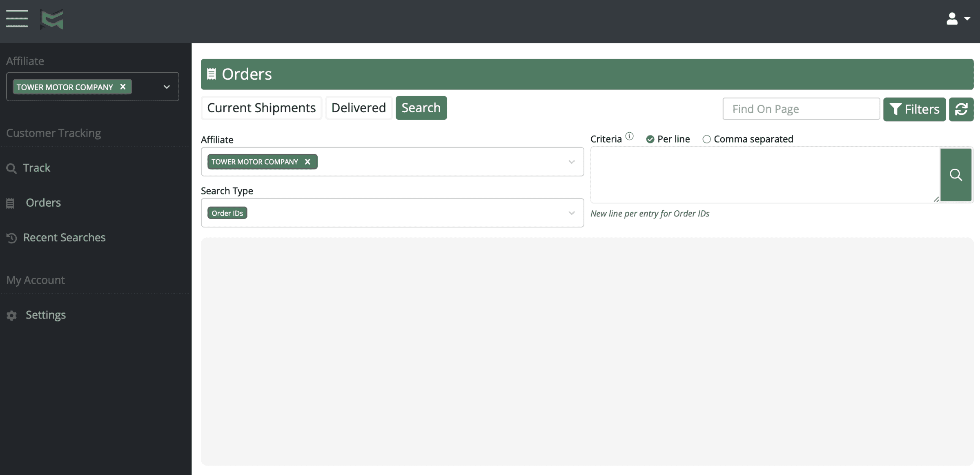Select the Per line radio option
This screenshot has height=475, width=980.
click(x=650, y=139)
